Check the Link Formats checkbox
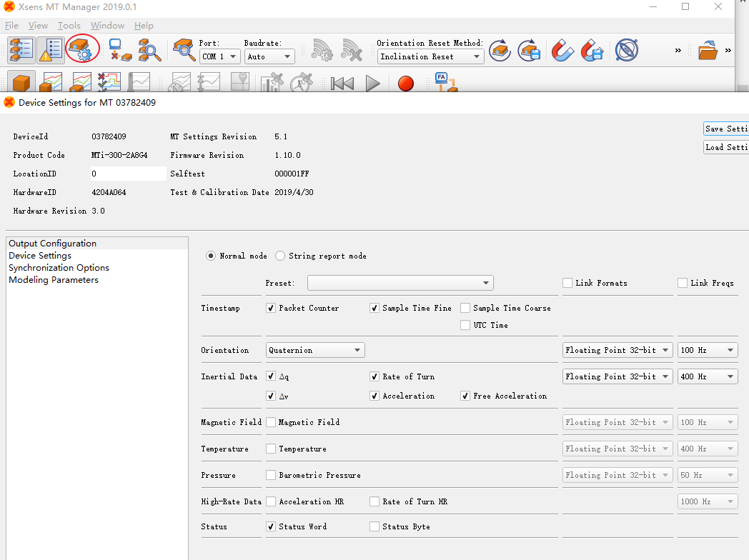749x560 pixels. [x=567, y=283]
